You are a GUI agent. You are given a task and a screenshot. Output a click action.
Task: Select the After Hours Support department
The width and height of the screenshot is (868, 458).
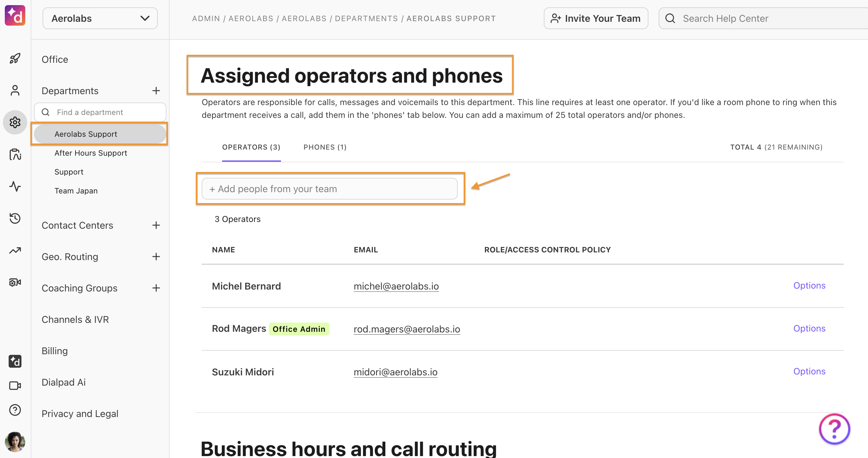[x=91, y=153]
